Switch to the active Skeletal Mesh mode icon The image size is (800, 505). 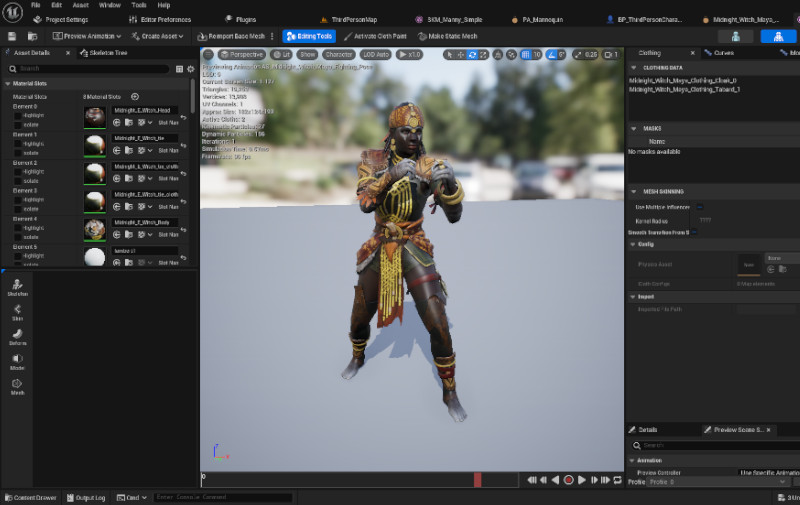[x=778, y=36]
